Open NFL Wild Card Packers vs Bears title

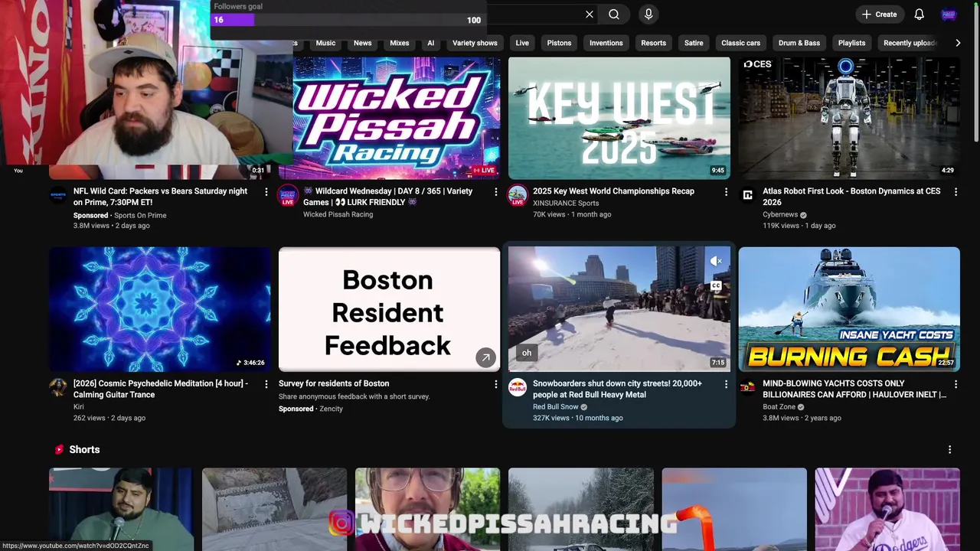(x=160, y=197)
